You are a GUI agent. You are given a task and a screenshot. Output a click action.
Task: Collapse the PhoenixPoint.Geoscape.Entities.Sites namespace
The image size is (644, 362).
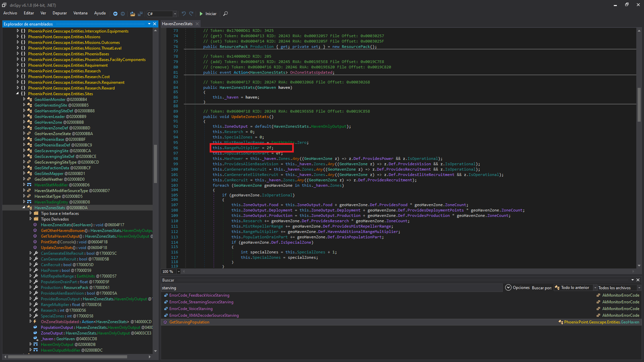pyautogui.click(x=17, y=94)
